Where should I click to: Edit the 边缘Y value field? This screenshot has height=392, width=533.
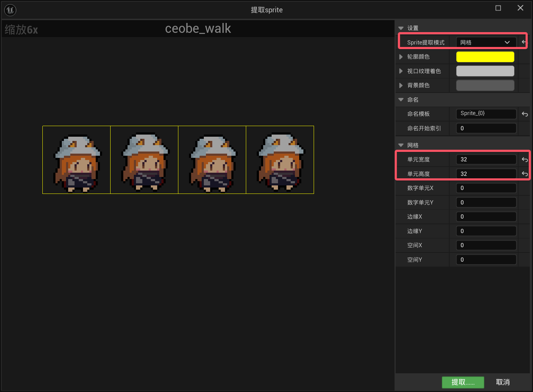[486, 231]
